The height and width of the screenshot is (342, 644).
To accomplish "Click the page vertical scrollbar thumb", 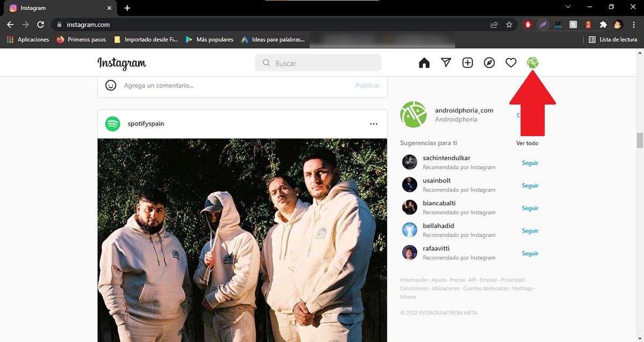I will click(639, 140).
